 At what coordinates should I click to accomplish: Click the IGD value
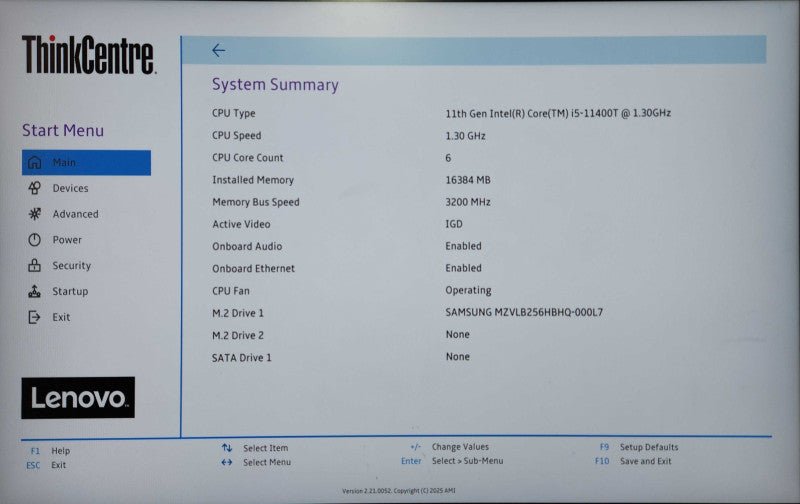tap(454, 224)
